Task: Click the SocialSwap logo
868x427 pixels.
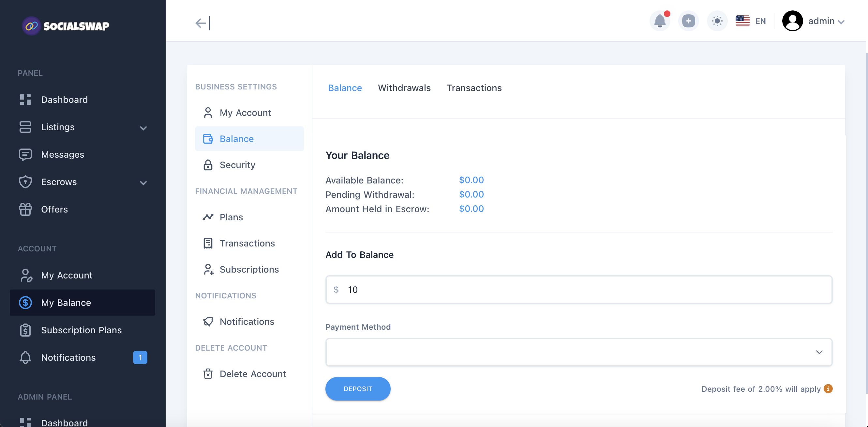Action: [66, 26]
